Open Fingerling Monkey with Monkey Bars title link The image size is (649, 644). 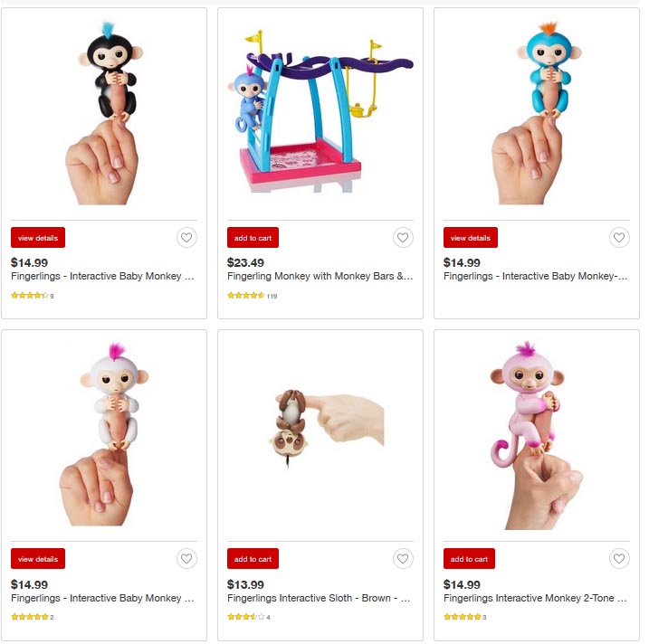(320, 276)
